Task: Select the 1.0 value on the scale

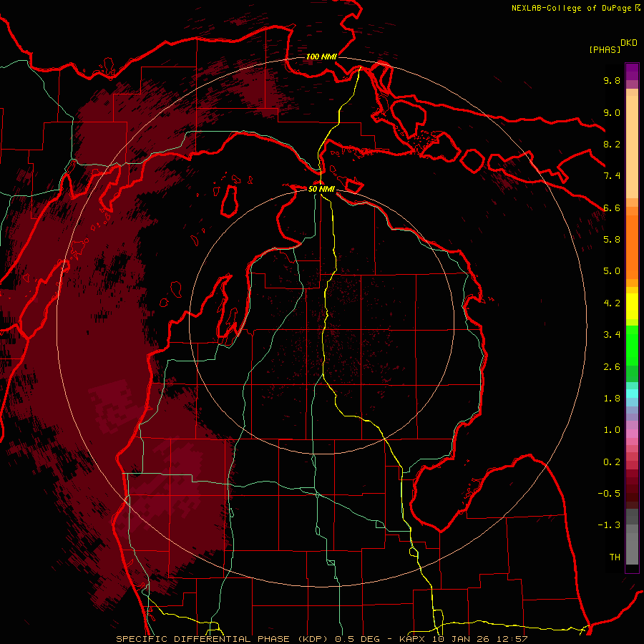Action: pyautogui.click(x=612, y=430)
